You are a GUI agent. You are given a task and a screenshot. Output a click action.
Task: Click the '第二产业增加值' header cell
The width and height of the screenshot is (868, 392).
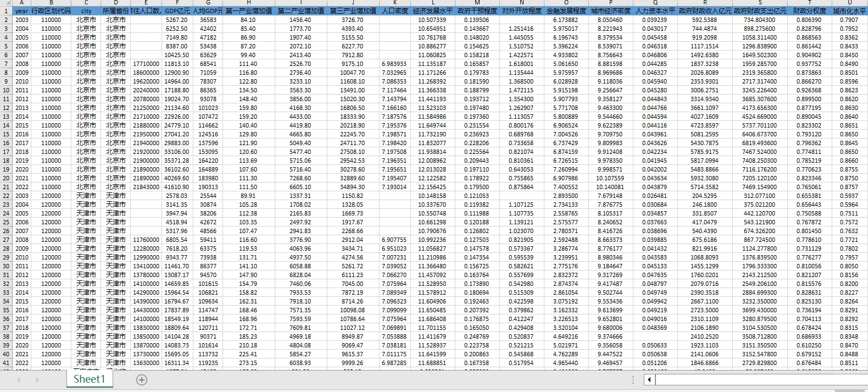301,11
